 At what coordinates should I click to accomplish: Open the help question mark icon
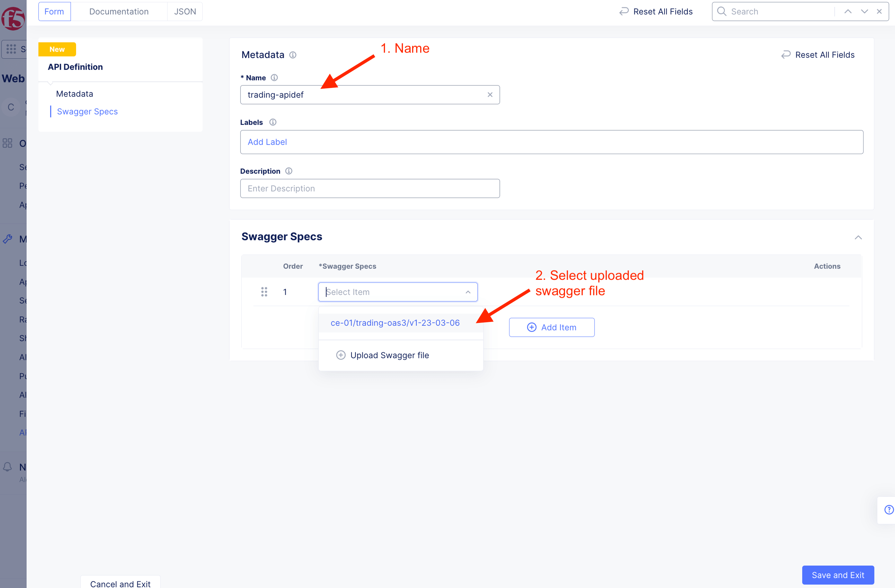tap(888, 510)
